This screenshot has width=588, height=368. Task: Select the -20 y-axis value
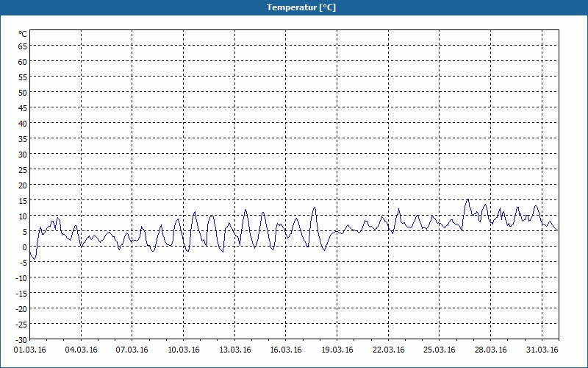click(x=21, y=308)
